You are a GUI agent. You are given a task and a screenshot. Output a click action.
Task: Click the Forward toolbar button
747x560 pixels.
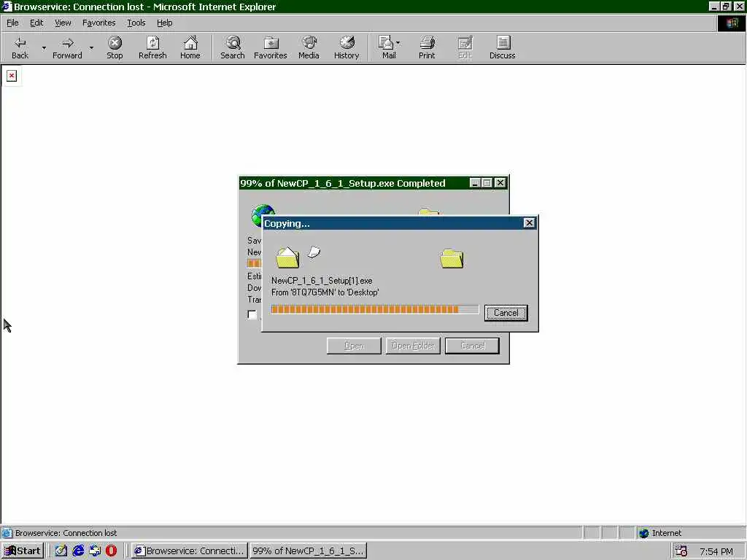[67, 47]
